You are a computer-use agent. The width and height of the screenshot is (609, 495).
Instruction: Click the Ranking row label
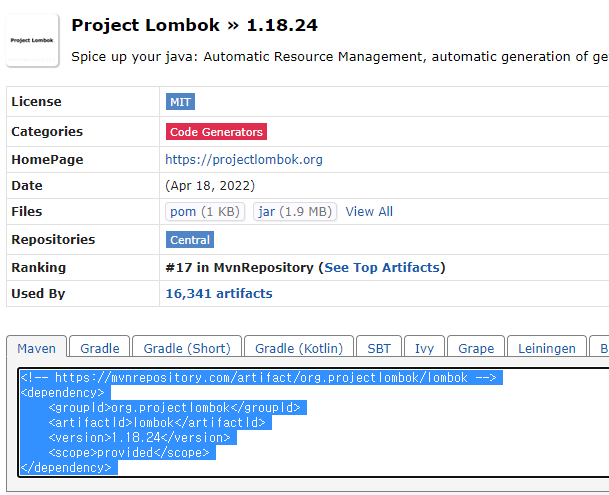[x=38, y=268]
